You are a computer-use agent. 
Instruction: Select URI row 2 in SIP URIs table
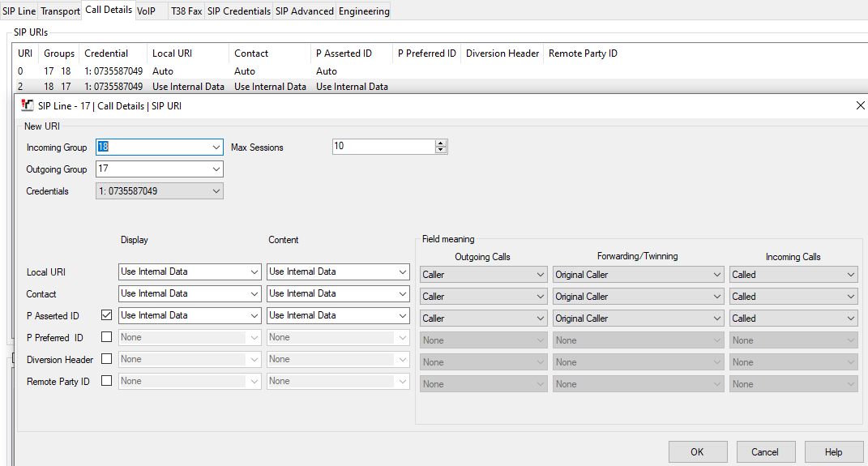pos(440,87)
